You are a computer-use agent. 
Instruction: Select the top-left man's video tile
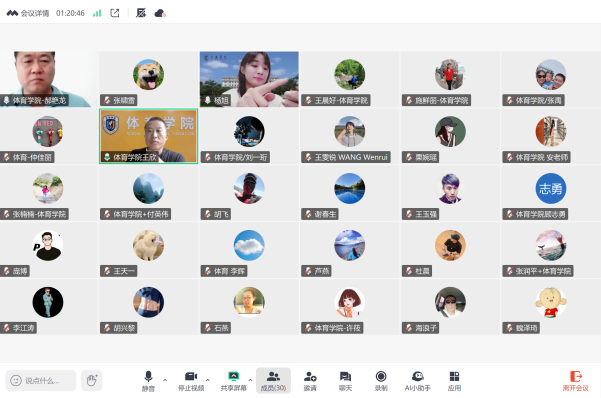(x=49, y=79)
